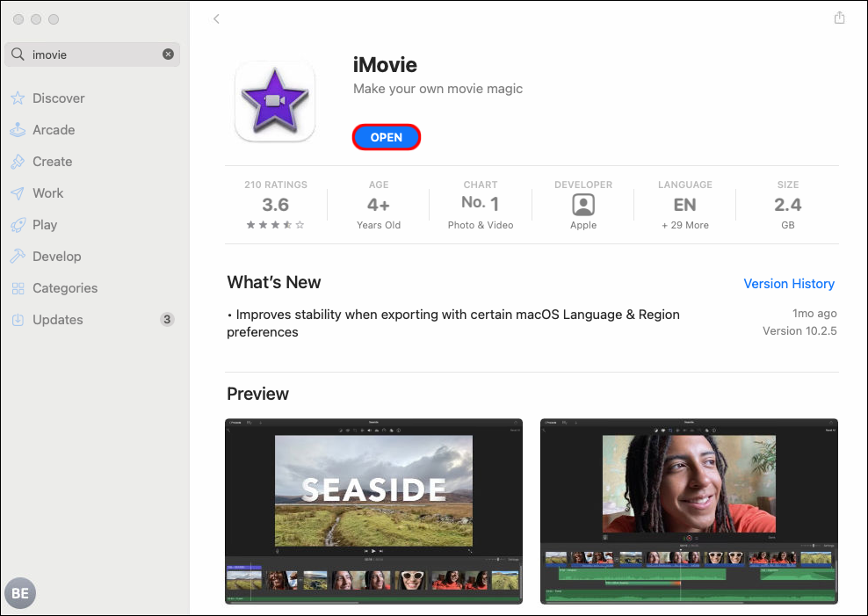Click the OPEN button for iMovie
The height and width of the screenshot is (616, 868).
tap(387, 137)
